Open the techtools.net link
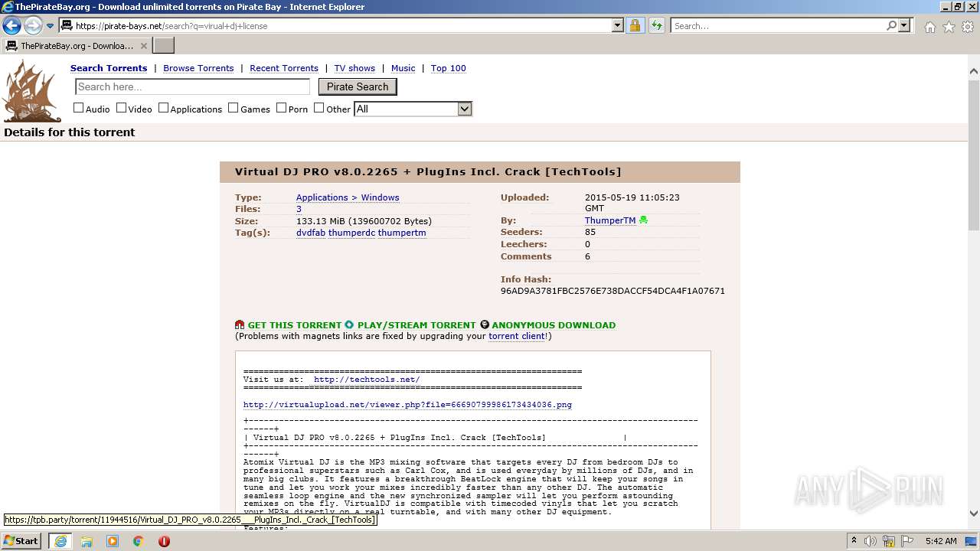The width and height of the screenshot is (980, 551). click(x=367, y=380)
